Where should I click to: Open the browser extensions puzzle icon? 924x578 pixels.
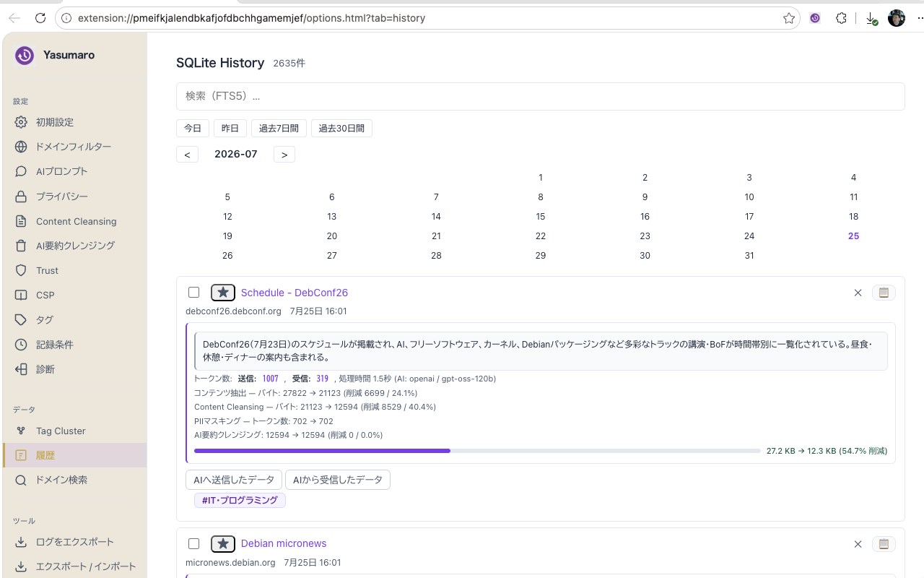click(x=841, y=18)
